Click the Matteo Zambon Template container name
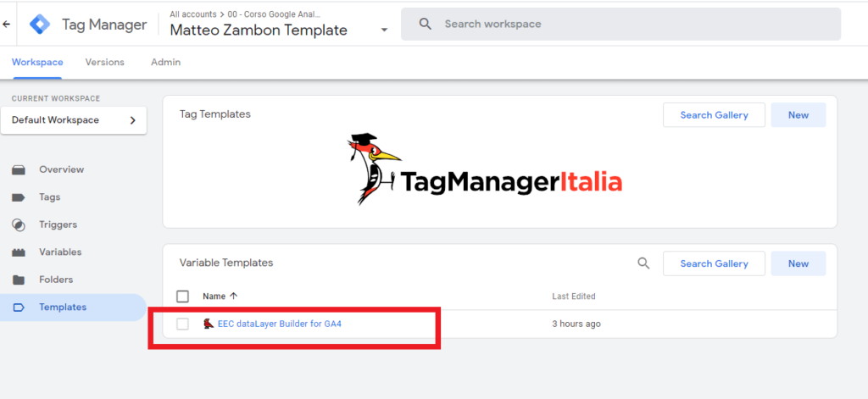868x399 pixels. pyautogui.click(x=259, y=30)
